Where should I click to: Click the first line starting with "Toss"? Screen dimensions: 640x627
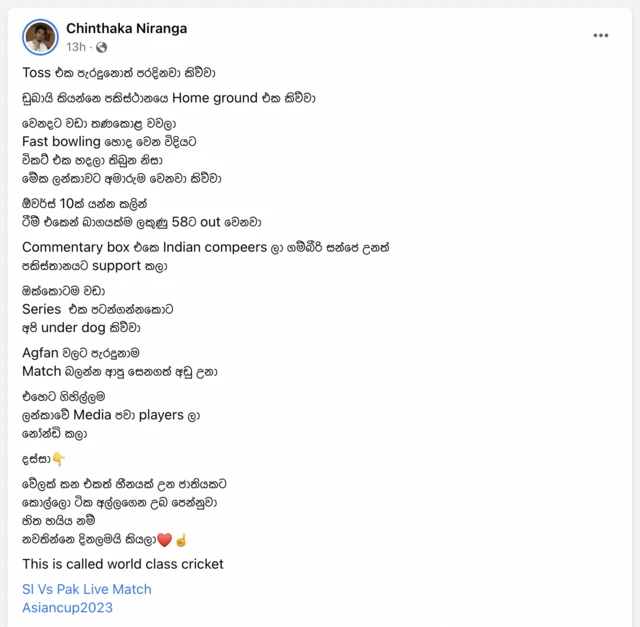pos(119,73)
